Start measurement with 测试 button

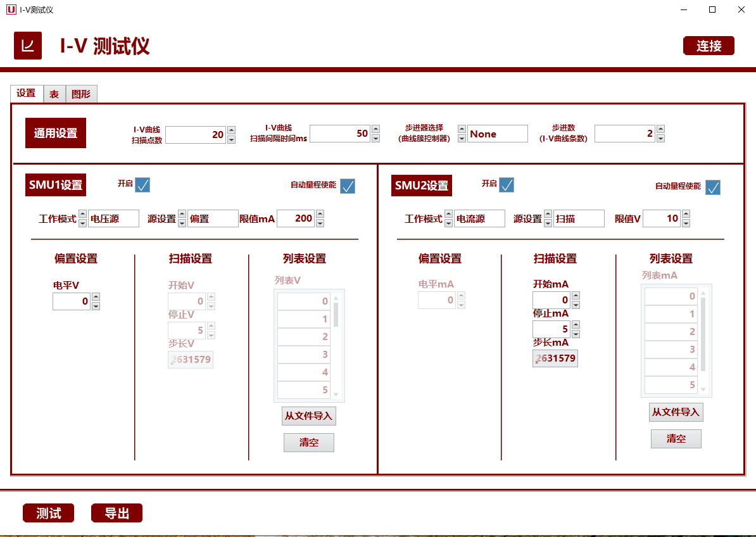[48, 513]
